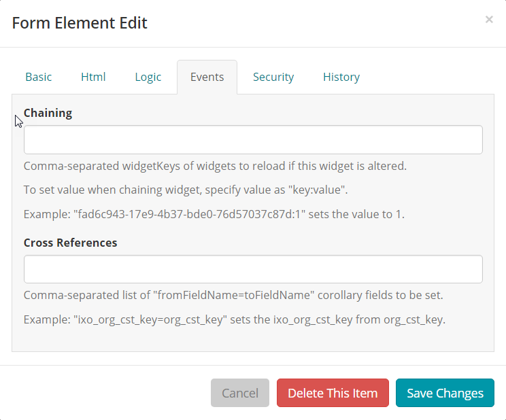
Task: Open the Html tab
Action: tap(93, 77)
